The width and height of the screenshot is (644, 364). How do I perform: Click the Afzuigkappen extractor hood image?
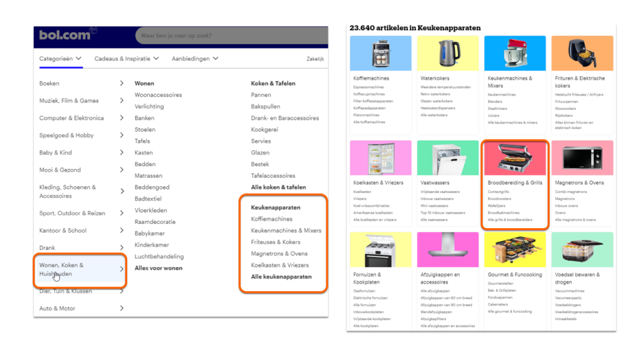click(448, 250)
